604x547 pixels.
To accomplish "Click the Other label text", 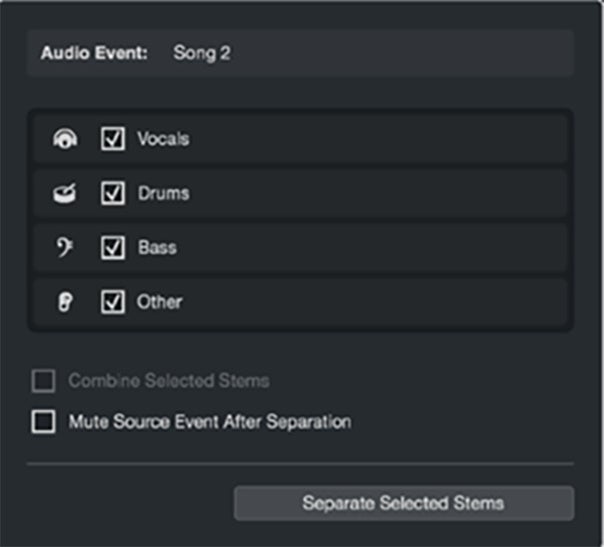I will coord(160,301).
